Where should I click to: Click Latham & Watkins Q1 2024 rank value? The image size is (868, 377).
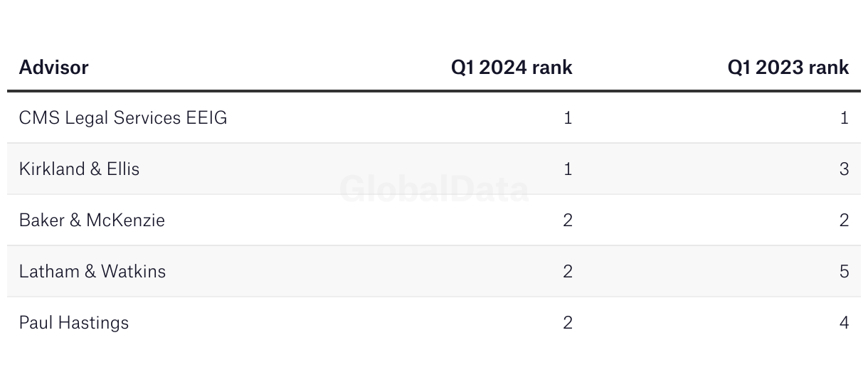click(x=568, y=272)
